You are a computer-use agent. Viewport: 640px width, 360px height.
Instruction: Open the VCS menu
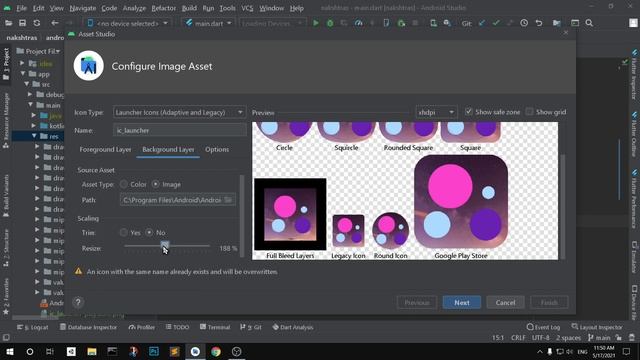pyautogui.click(x=247, y=8)
